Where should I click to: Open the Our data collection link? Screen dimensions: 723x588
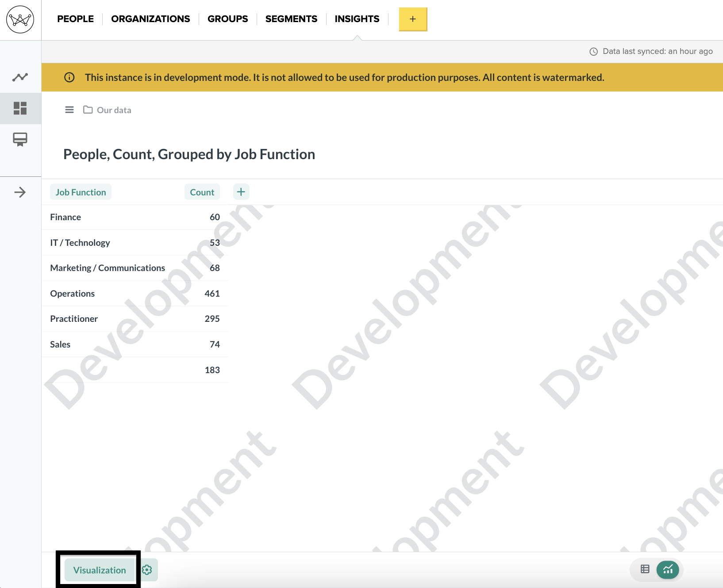click(114, 110)
